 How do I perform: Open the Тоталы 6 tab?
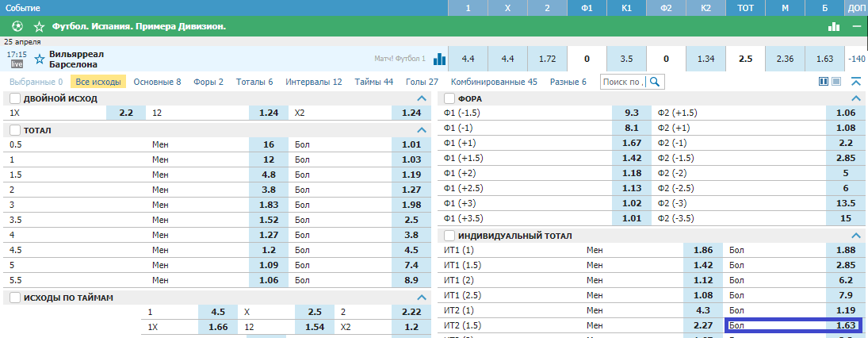click(254, 82)
